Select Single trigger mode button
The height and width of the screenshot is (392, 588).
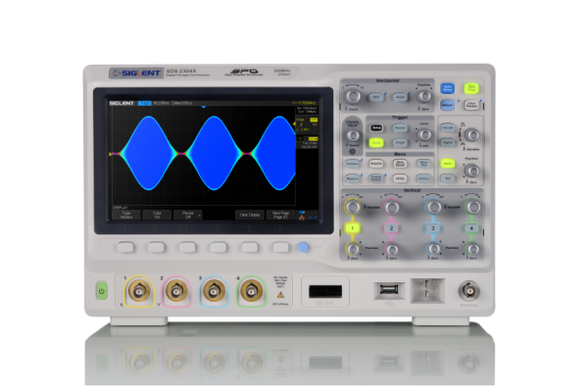(x=400, y=142)
